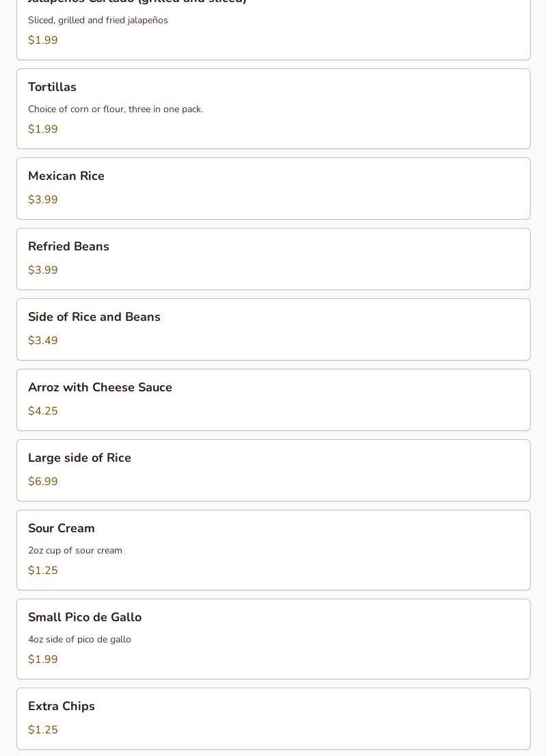Choose the Extra Chips item
This screenshot has height=756, width=547.
point(273,718)
